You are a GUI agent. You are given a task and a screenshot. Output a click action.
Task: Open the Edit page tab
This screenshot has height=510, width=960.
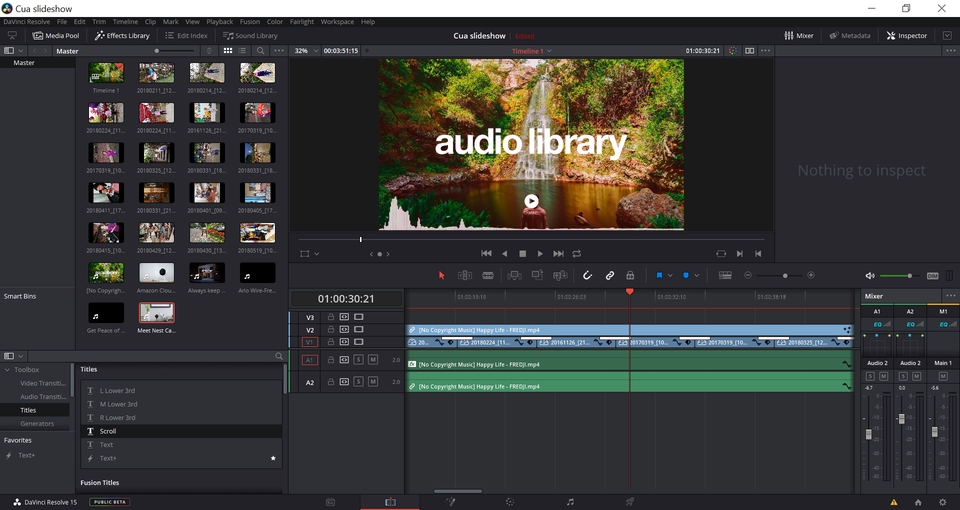click(390, 502)
